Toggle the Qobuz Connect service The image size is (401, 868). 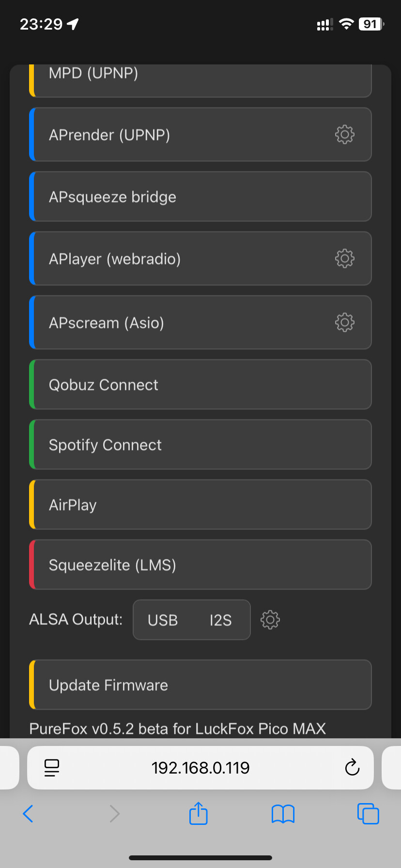(200, 385)
